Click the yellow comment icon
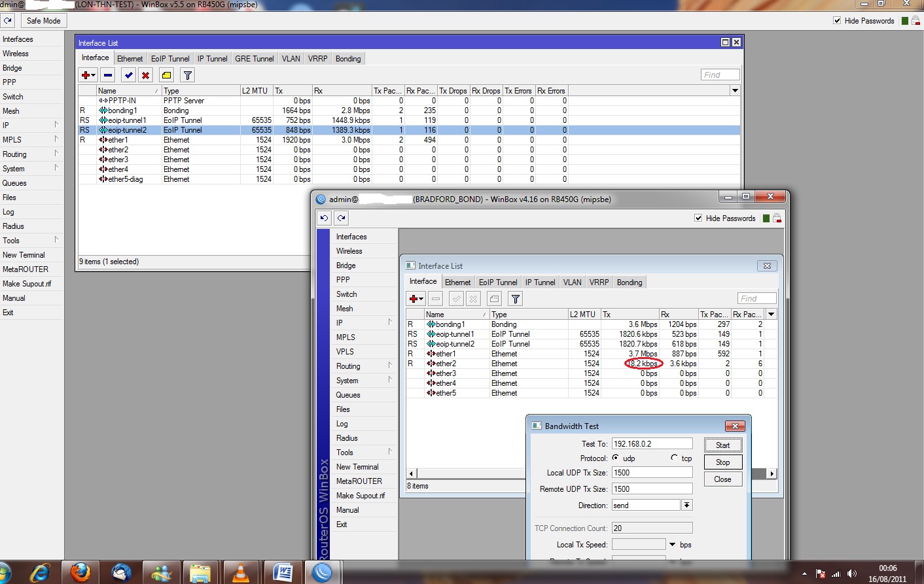The width and height of the screenshot is (924, 584). click(167, 75)
